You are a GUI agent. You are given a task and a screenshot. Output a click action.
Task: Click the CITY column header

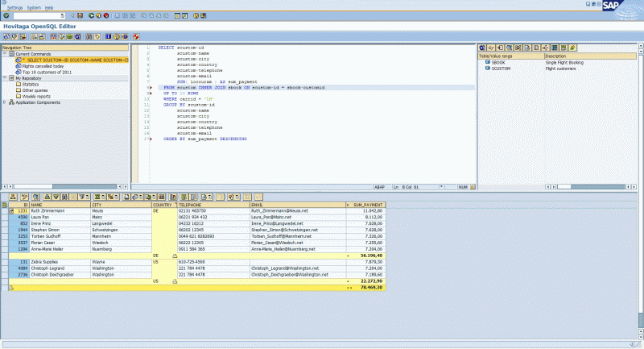[122, 205]
